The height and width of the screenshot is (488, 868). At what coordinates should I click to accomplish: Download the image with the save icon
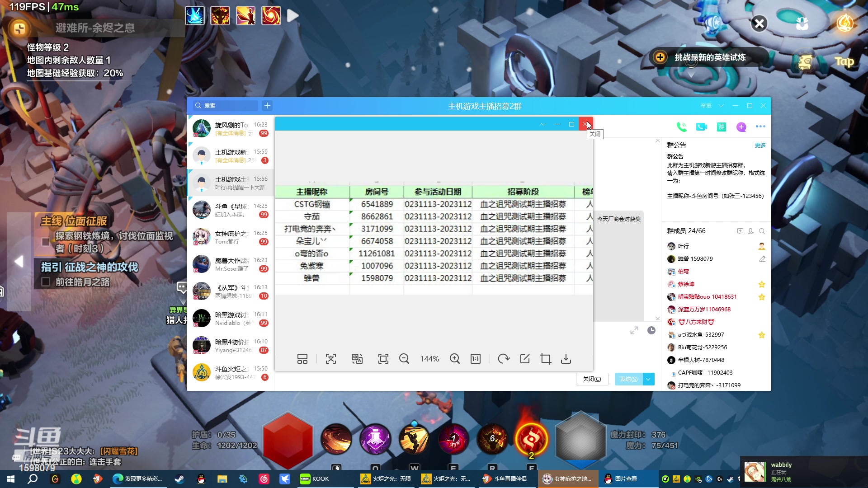[x=566, y=359]
